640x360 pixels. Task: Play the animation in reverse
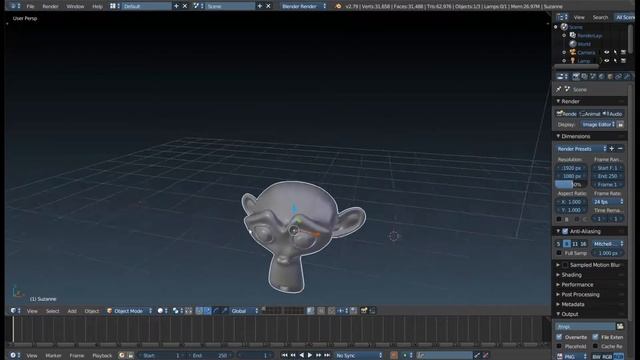pyautogui.click(x=301, y=356)
